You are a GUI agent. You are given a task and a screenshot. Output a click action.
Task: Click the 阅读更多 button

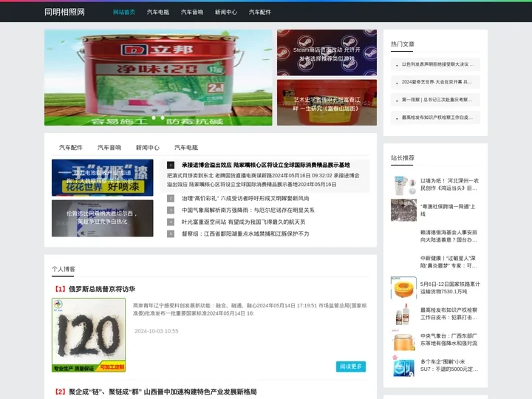point(351,366)
